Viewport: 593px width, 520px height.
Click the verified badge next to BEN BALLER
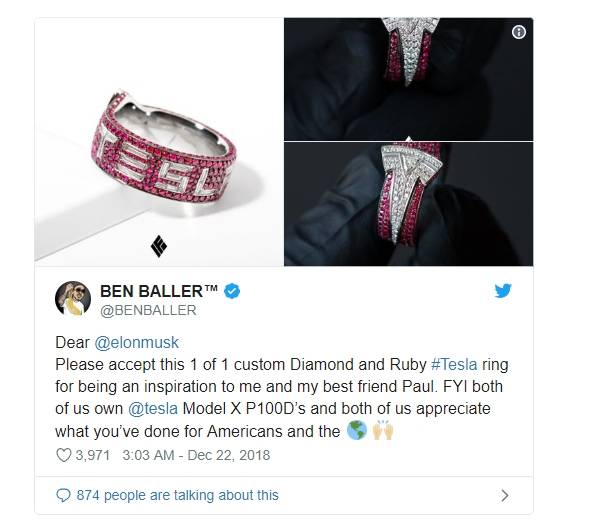click(x=232, y=291)
